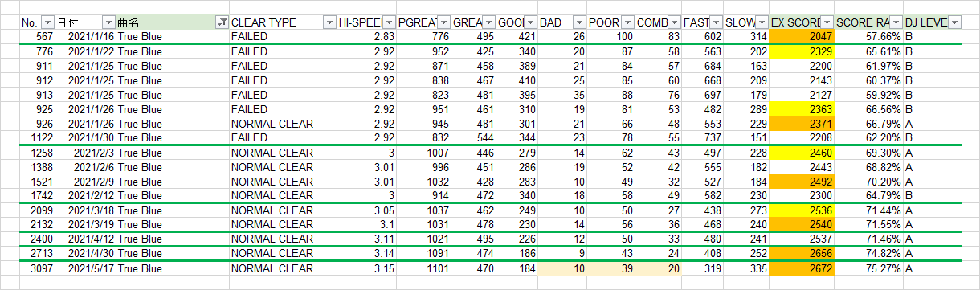Screen dimensions: 980x290
Task: Select the PGREAT cell 1091
Action: 423,253
